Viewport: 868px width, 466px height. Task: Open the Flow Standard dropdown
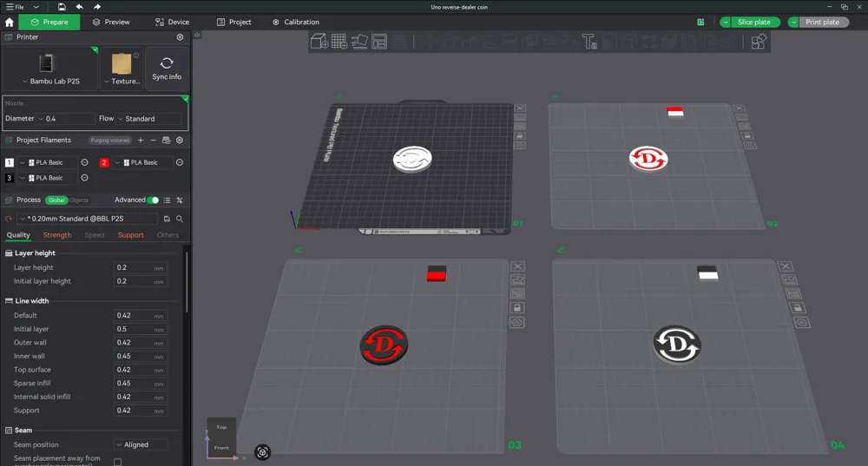coord(148,118)
